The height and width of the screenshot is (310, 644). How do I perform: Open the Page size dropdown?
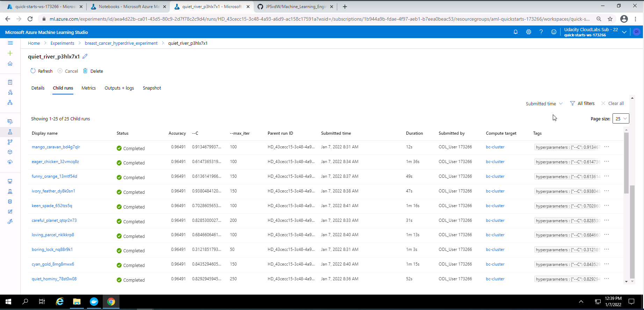pos(621,119)
